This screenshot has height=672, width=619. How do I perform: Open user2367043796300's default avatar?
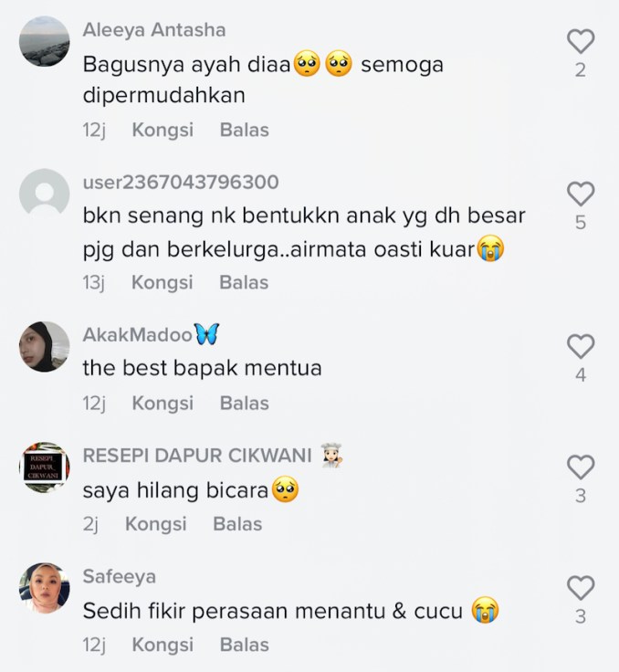45,194
